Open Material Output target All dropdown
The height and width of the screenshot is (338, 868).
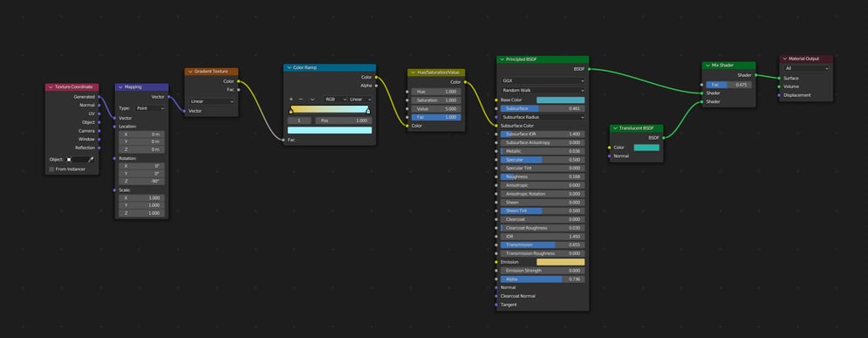click(x=806, y=68)
